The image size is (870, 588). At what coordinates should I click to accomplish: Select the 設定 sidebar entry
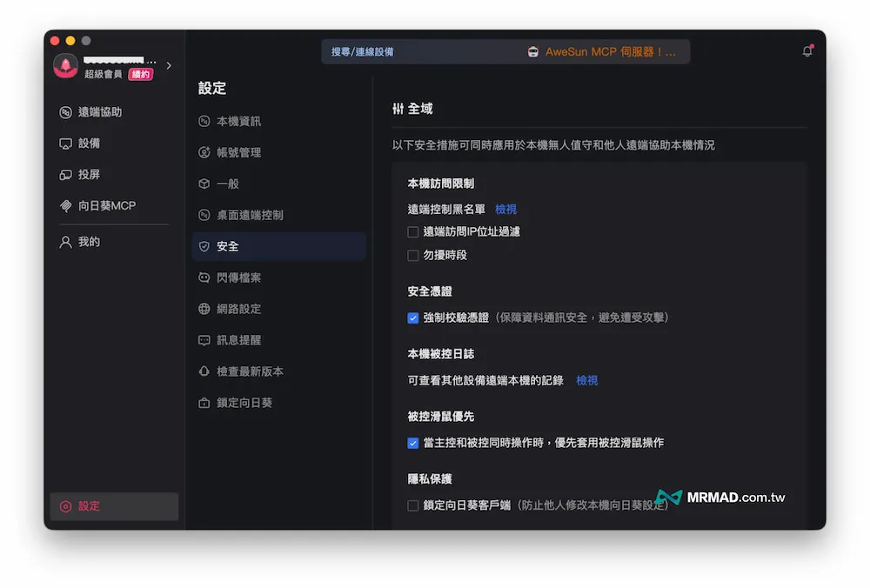[x=114, y=506]
